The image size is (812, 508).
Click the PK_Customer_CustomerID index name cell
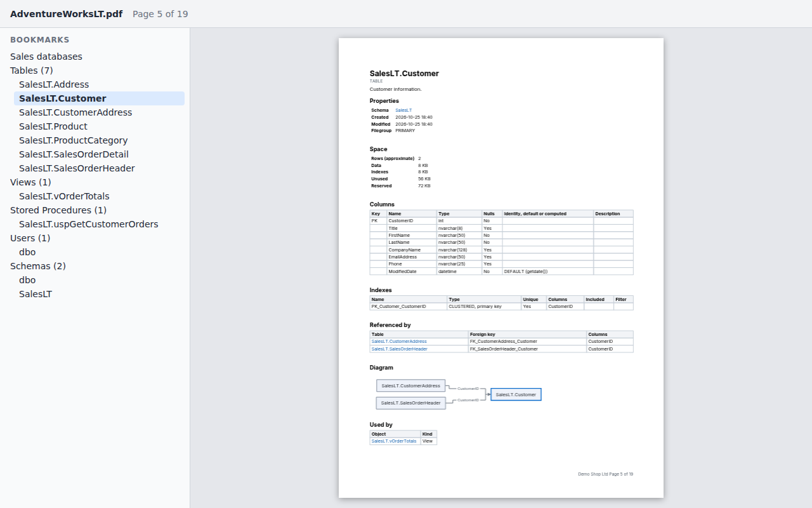(x=409, y=306)
